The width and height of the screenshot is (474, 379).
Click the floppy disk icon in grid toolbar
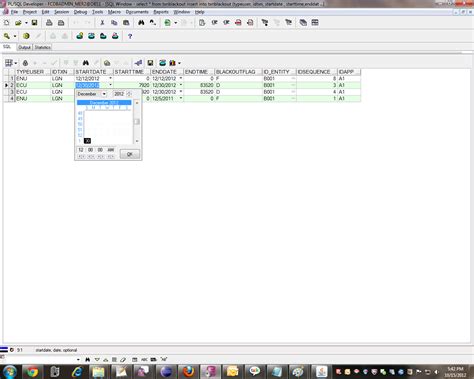[x=150, y=63]
